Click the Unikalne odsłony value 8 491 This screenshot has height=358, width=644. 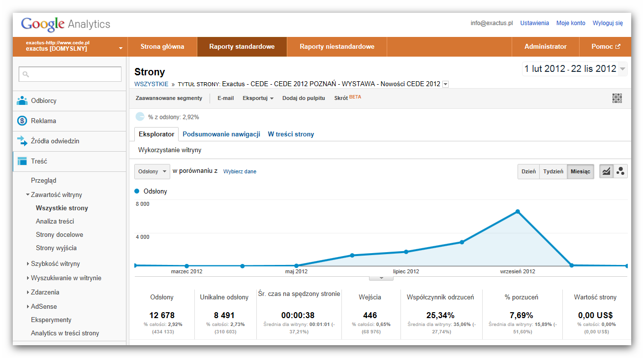coord(224,315)
